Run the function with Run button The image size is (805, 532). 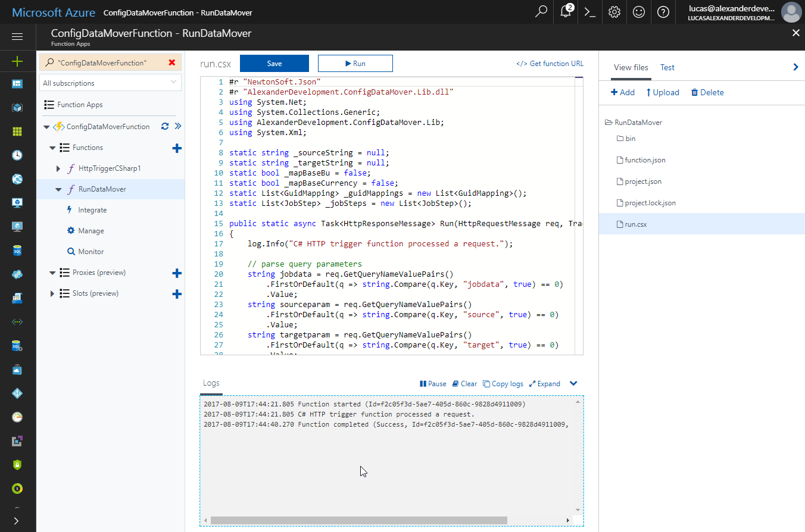coord(355,64)
